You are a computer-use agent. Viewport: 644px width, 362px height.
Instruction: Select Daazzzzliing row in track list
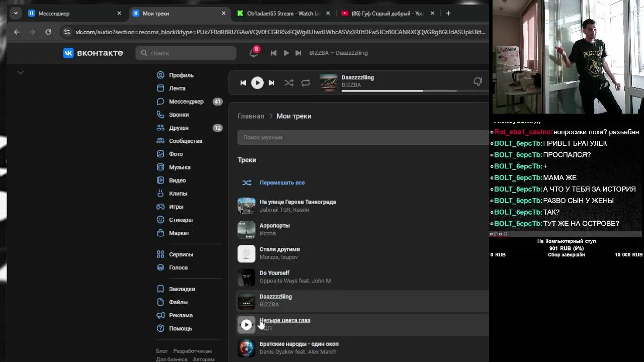363,301
